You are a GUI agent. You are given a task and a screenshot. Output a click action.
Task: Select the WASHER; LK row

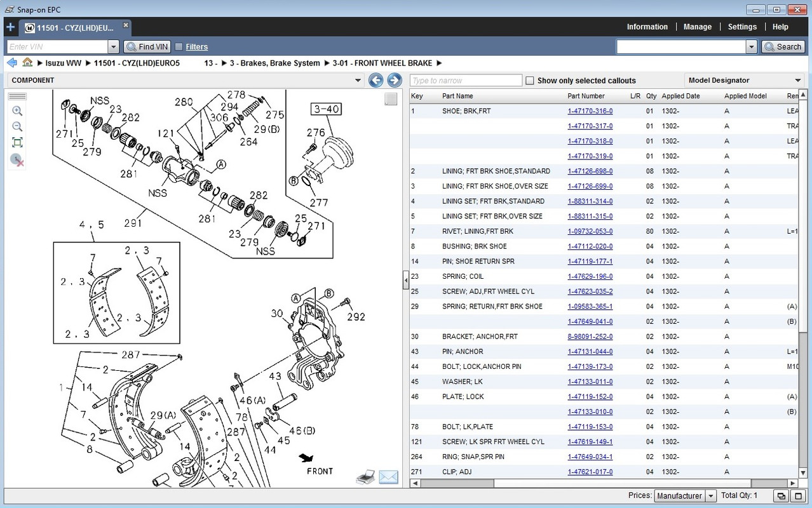tap(604, 382)
